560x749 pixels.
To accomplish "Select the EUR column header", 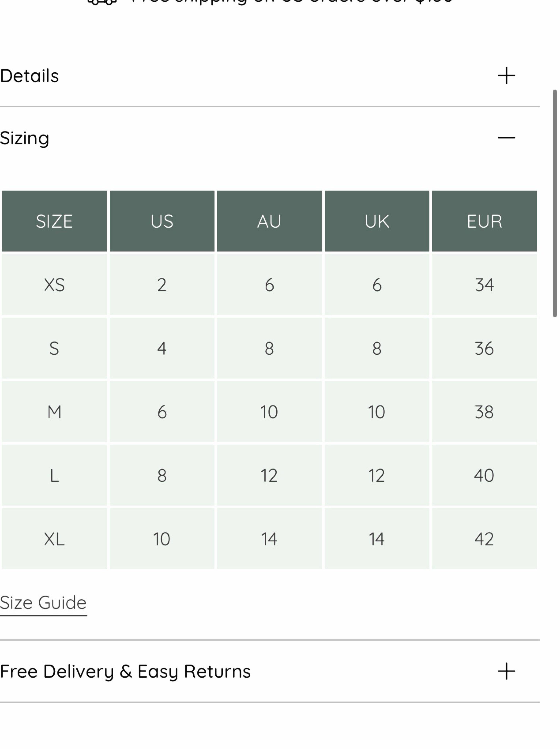I will 484,221.
